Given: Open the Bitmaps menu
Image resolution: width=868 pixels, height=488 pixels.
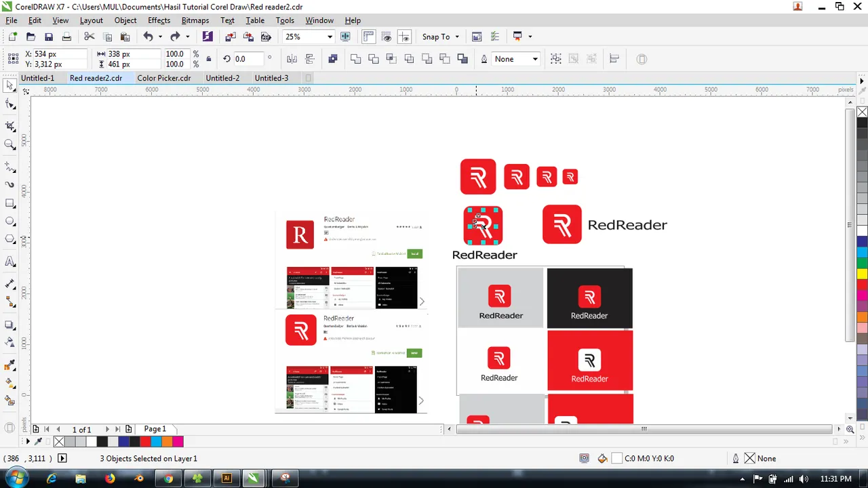Looking at the screenshot, I should (x=195, y=20).
